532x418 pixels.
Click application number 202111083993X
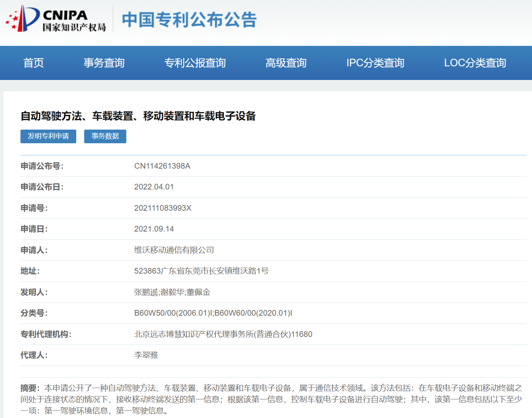click(163, 208)
